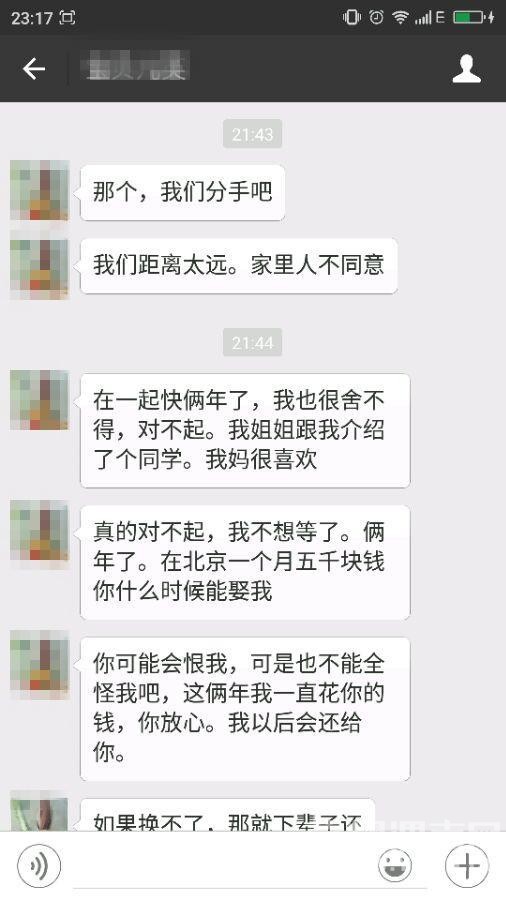This screenshot has width=506, height=900.
Task: Select the '你什么时候能娶我' message bubble
Action: click(x=245, y=562)
